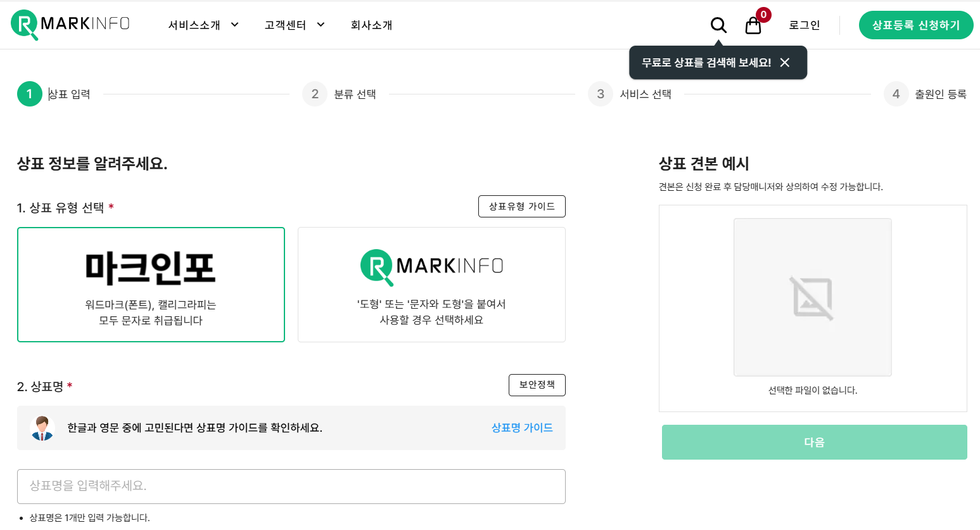Open the 상표명 가이드 link

point(522,428)
